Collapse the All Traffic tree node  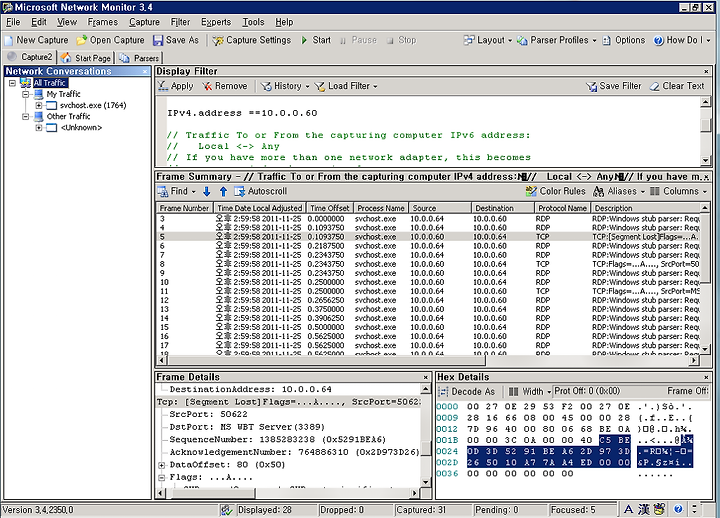(12, 83)
